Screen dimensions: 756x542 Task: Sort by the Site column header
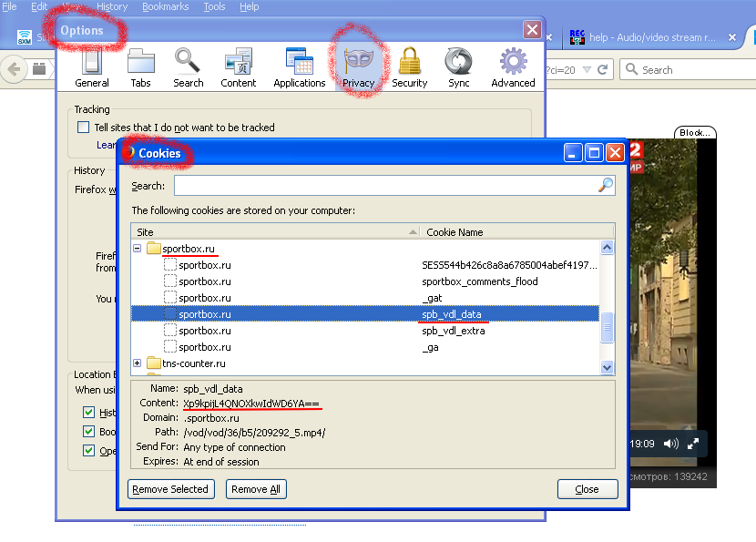[x=275, y=232]
